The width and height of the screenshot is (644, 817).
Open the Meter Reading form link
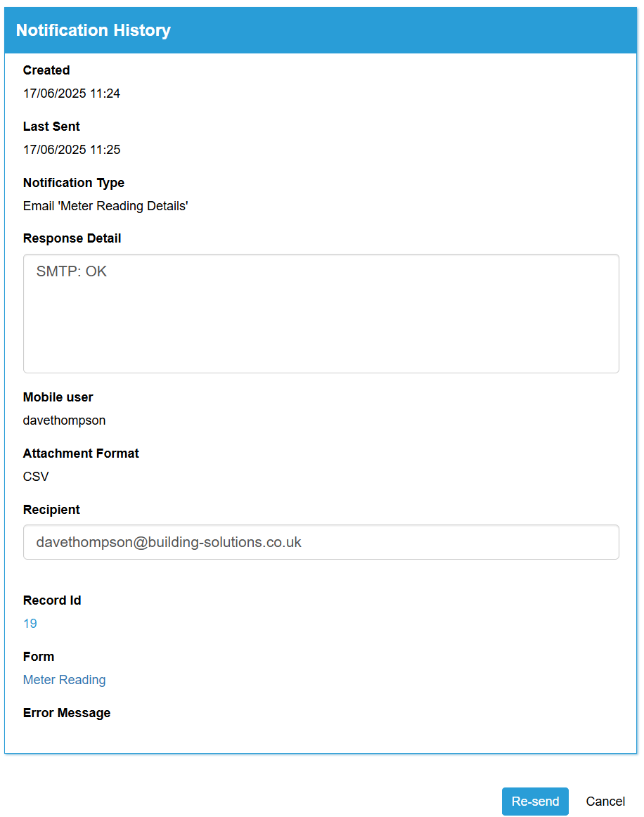[64, 679]
